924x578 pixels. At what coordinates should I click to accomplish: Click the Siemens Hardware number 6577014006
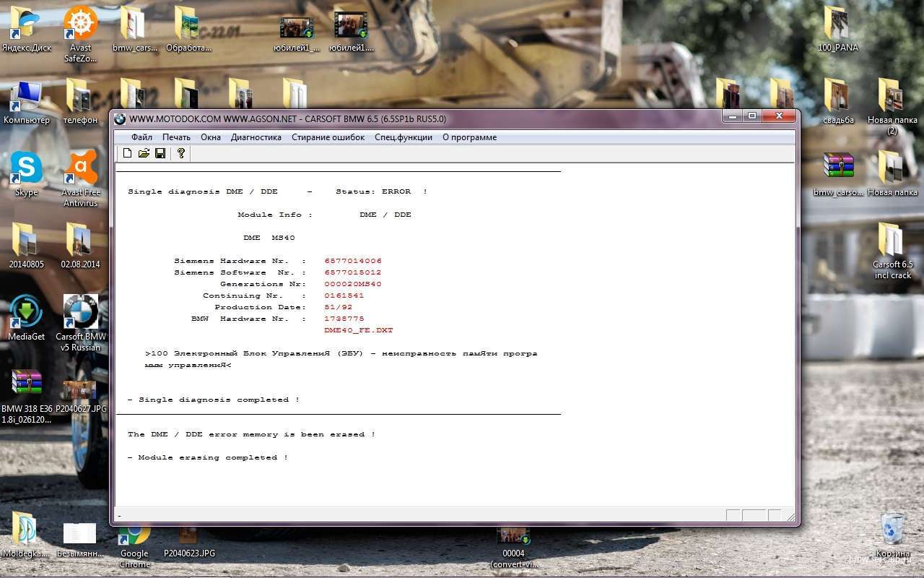[x=353, y=261]
